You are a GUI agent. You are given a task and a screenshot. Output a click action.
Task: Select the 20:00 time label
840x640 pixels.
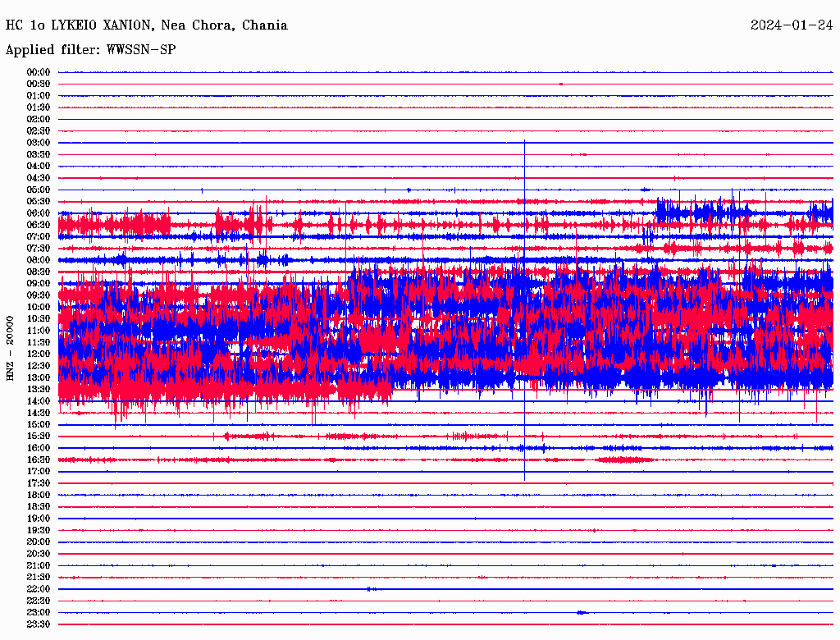coord(39,542)
